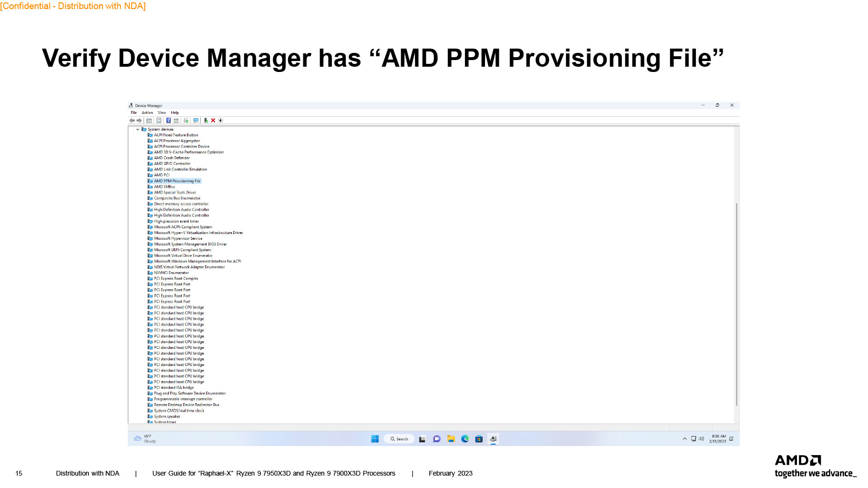Select AMD Special Tools Driver
The width and height of the screenshot is (868, 488).
175,193
